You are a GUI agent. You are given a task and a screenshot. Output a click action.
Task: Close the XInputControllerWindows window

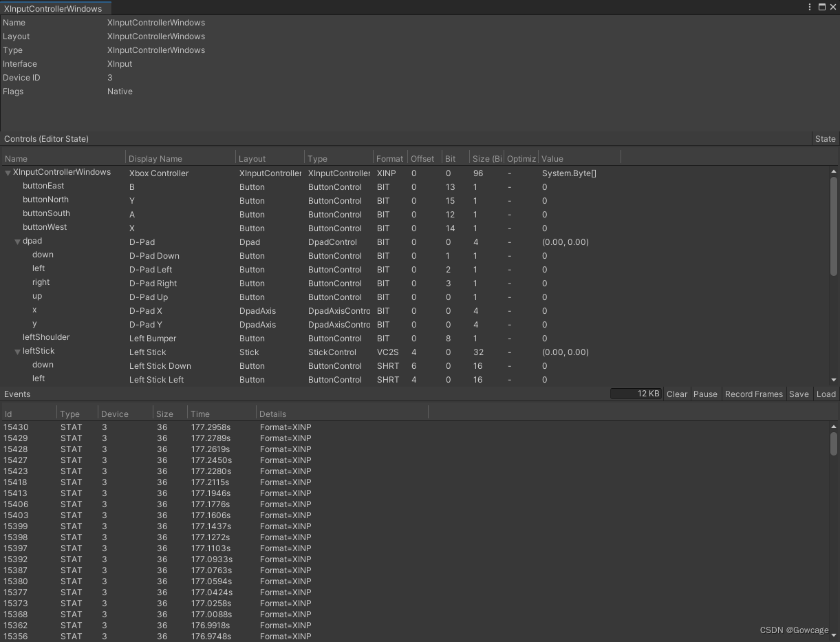click(x=832, y=7)
